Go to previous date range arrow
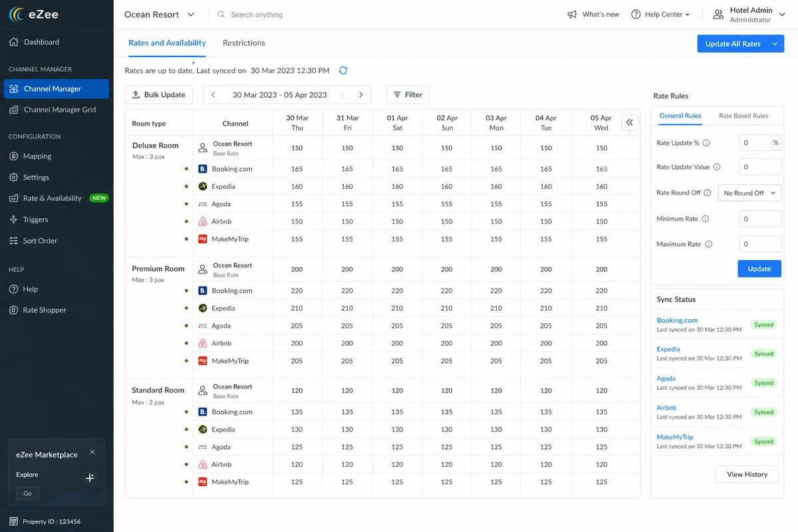 (213, 95)
